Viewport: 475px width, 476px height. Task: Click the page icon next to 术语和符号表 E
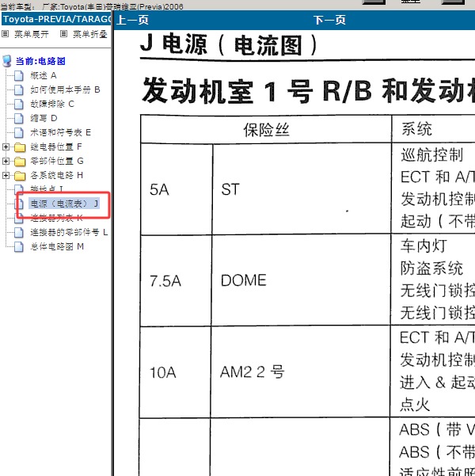coord(19,132)
